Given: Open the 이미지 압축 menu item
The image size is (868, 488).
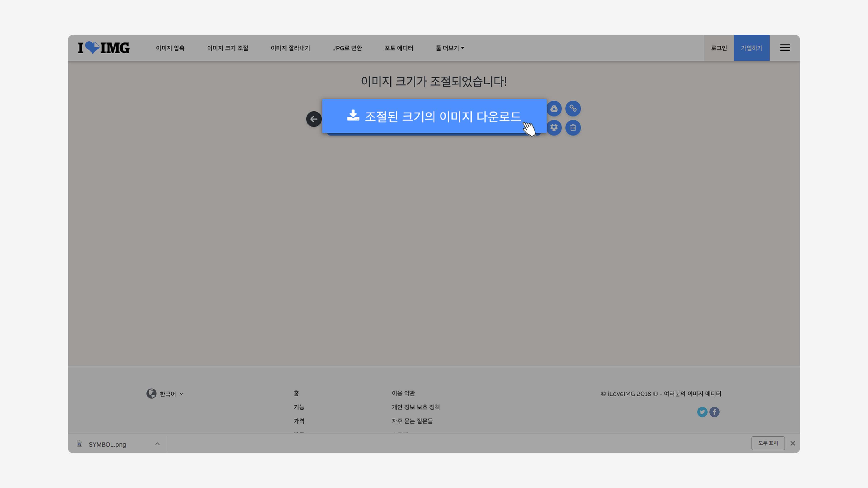Looking at the screenshot, I should pos(170,48).
